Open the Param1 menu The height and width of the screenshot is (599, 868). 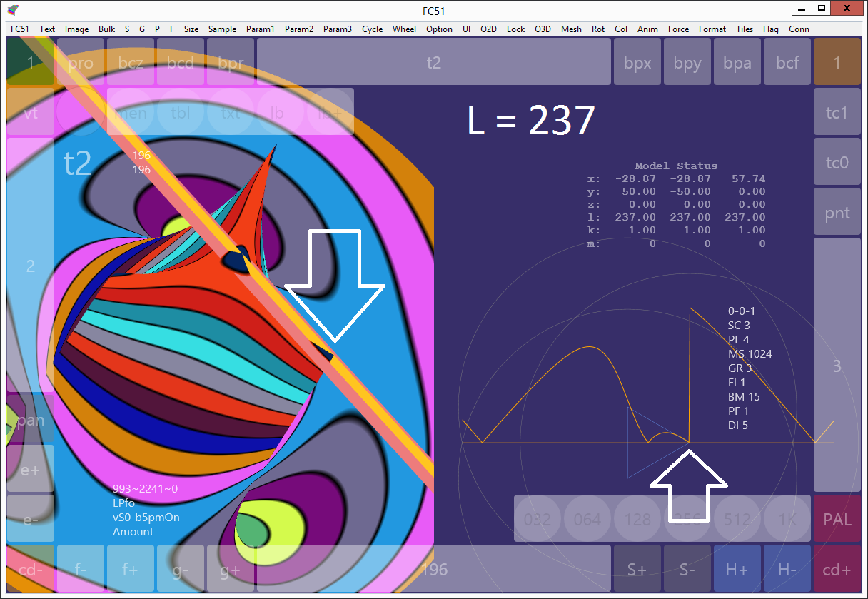point(260,29)
